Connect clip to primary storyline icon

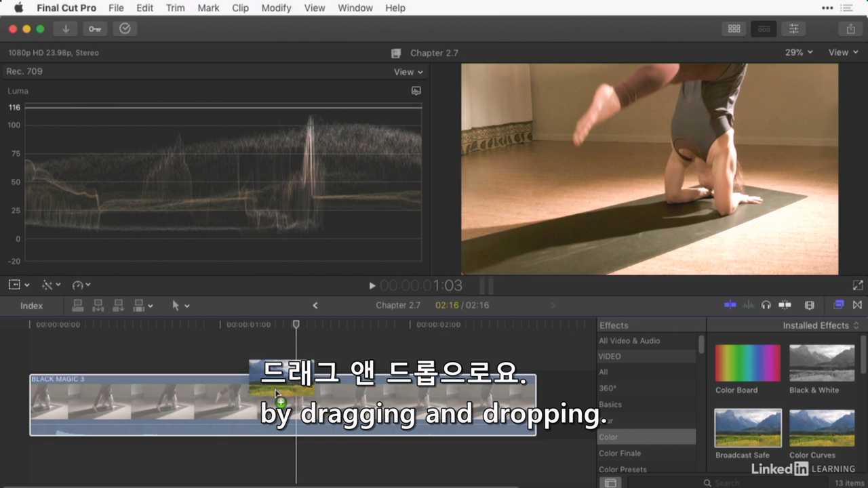pyautogui.click(x=78, y=306)
